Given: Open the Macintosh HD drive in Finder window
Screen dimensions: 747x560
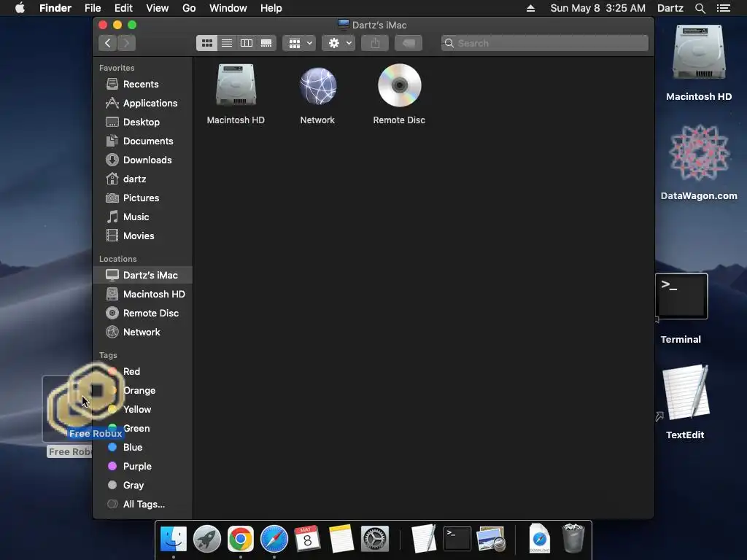Looking at the screenshot, I should [236, 86].
